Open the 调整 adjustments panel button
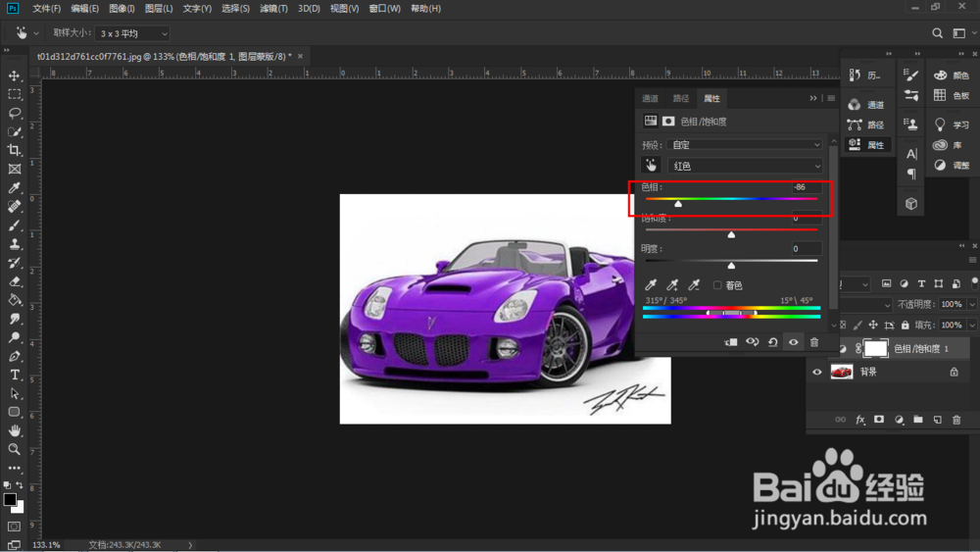980x552 pixels. 952,165
